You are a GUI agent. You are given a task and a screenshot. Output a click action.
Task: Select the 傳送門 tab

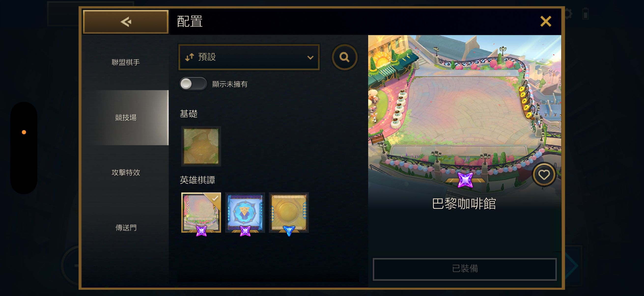point(126,228)
